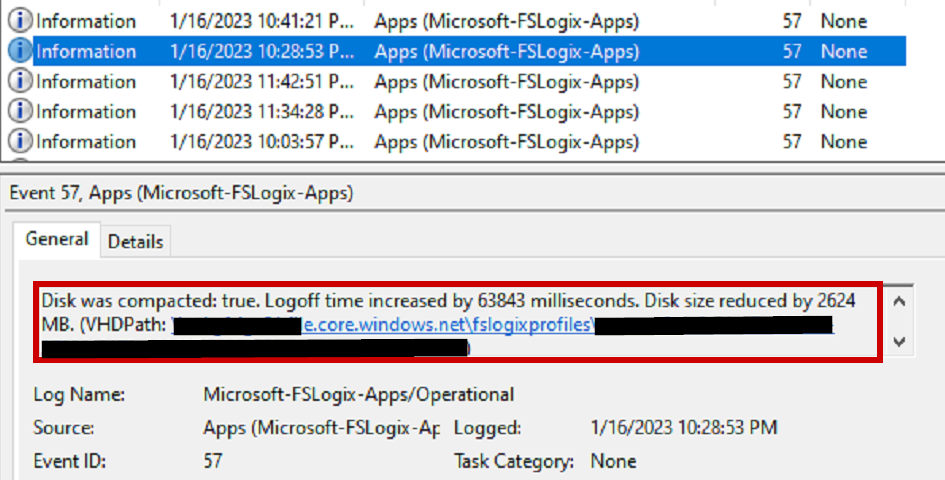Screen dimensions: 945x480
Task: Click the info icon of the 10:03:57 event
Action: point(20,141)
